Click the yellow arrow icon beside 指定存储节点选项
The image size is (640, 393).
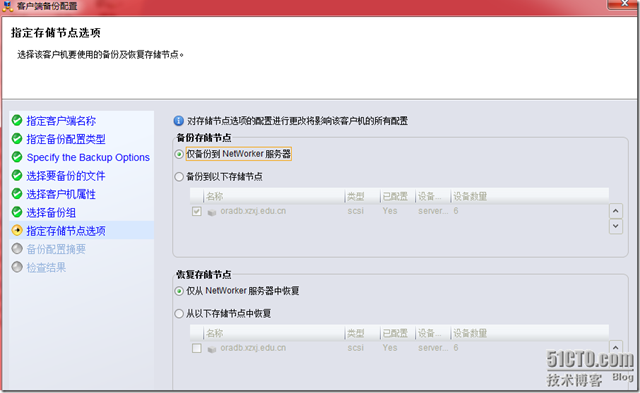click(x=17, y=231)
